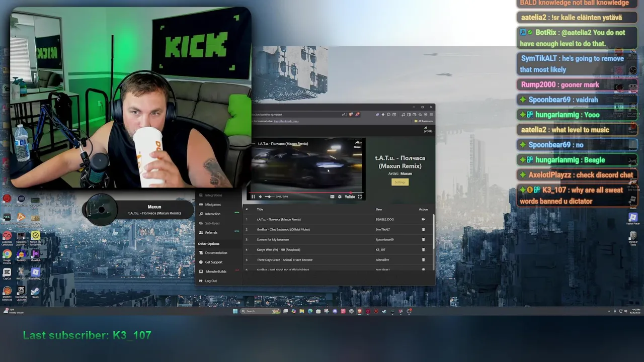644x362 pixels.
Task: Open the profile link at top right
Action: pos(428,130)
